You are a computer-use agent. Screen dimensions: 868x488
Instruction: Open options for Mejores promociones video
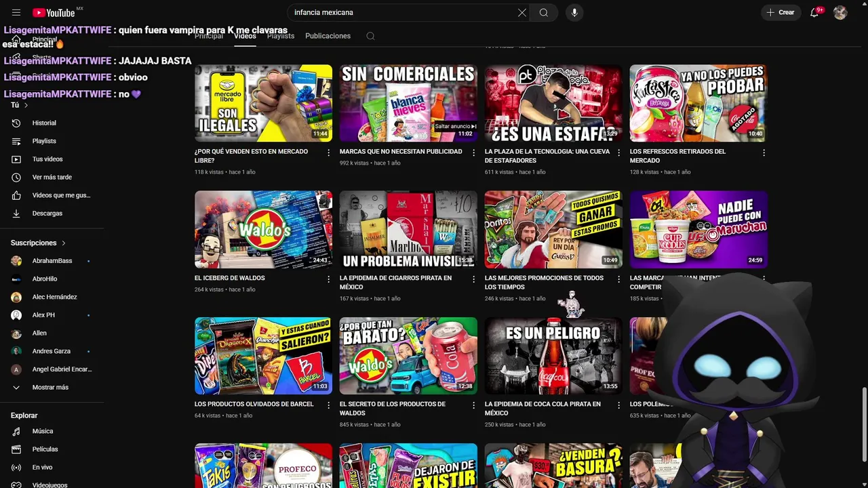pyautogui.click(x=618, y=279)
